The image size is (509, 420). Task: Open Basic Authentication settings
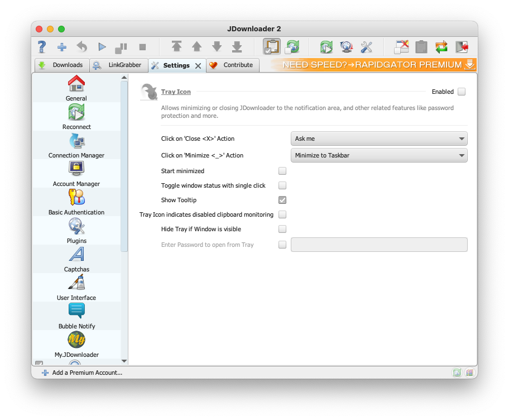(76, 202)
